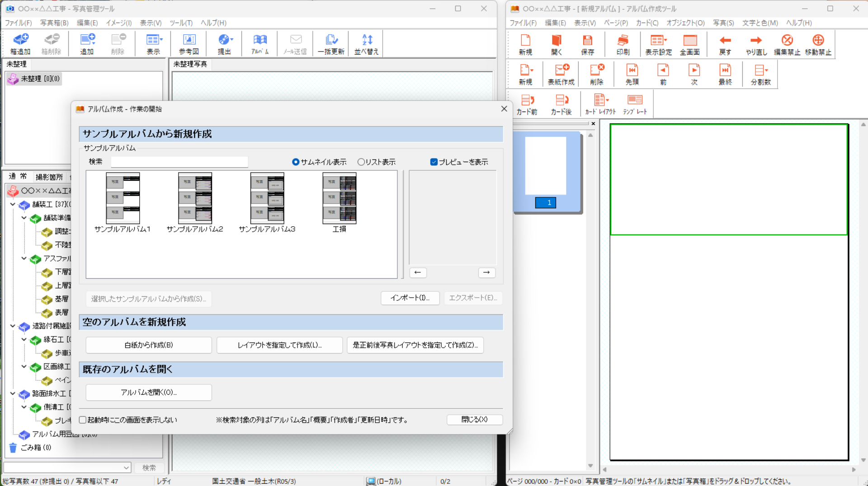Uncheck プレビューを表示 checkbox
The height and width of the screenshot is (486, 868).
coord(434,162)
